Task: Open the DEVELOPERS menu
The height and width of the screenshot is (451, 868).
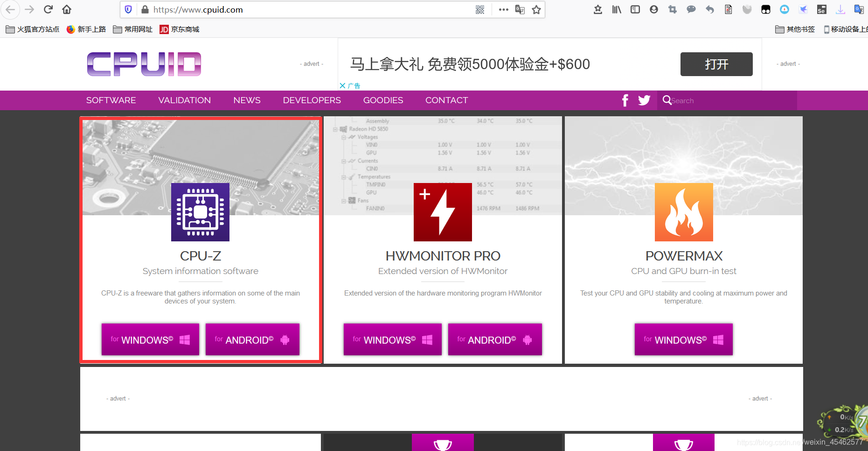Action: [x=312, y=100]
